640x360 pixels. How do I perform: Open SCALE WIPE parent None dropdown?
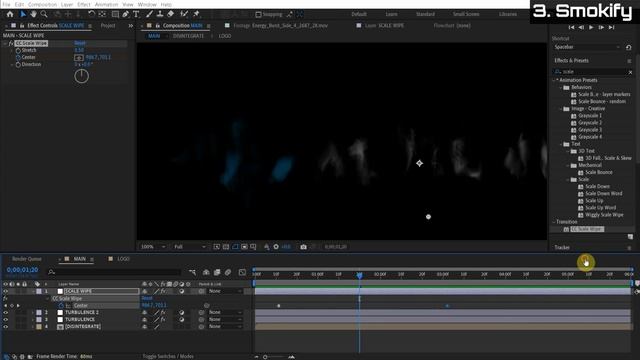(x=225, y=291)
